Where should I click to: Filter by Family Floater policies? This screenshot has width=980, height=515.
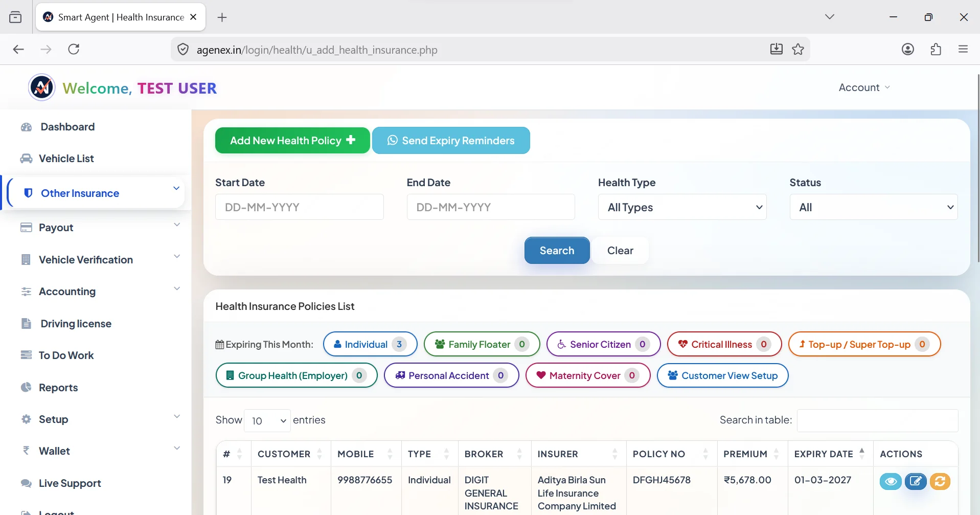[x=482, y=344]
